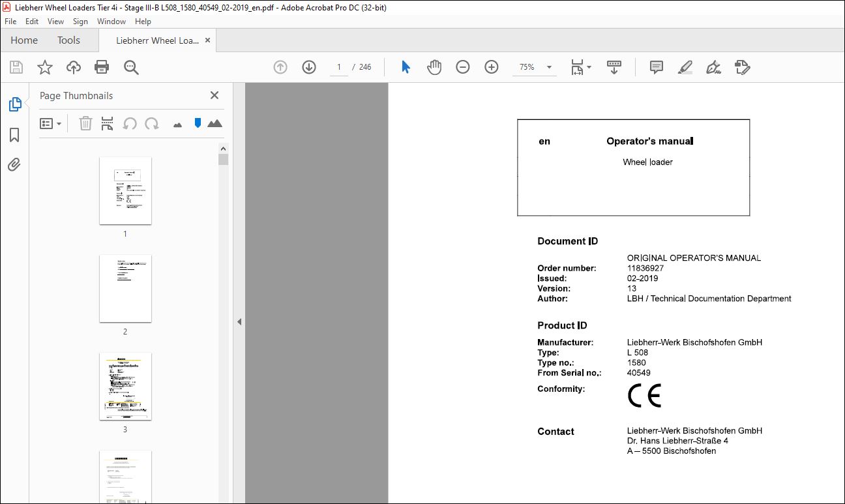845x504 pixels.
Task: Open the File menu
Action: point(10,22)
